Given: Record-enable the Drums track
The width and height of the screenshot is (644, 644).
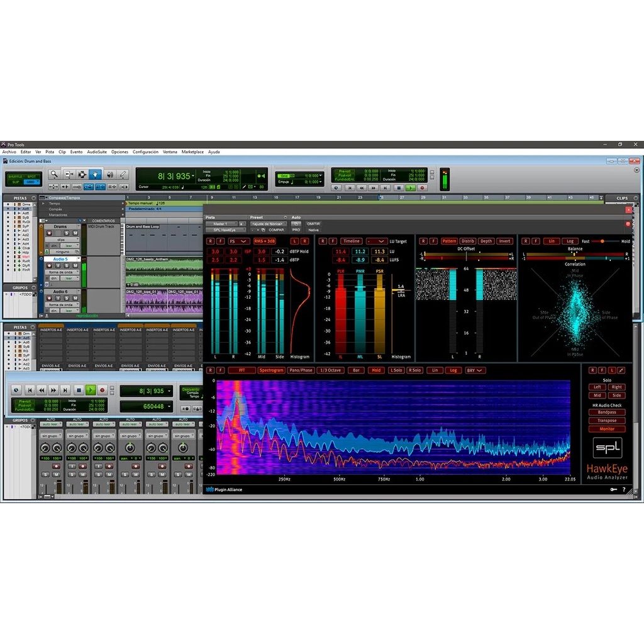Looking at the screenshot, I should coord(49,233).
